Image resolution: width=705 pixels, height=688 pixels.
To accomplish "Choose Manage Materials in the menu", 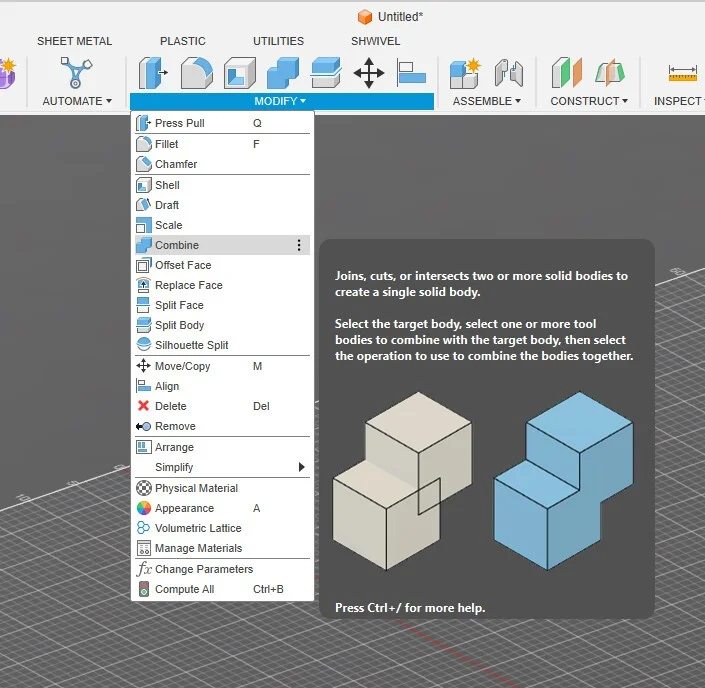I will [x=223, y=548].
